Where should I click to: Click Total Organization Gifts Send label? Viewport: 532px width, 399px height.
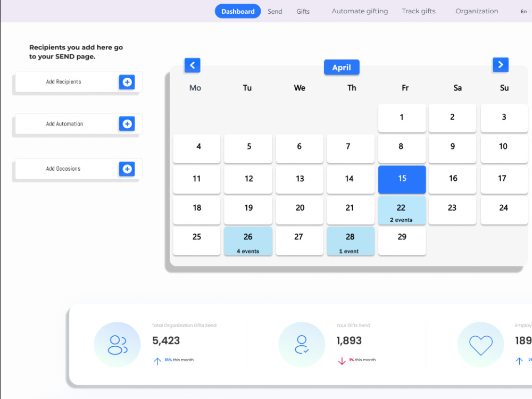coord(184,326)
